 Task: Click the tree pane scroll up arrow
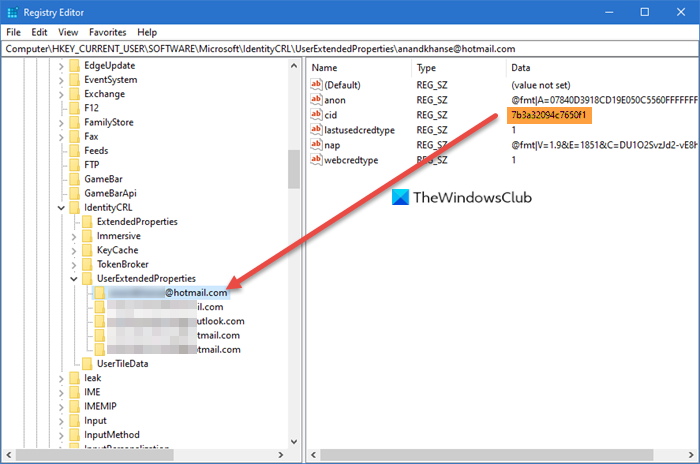(294, 66)
